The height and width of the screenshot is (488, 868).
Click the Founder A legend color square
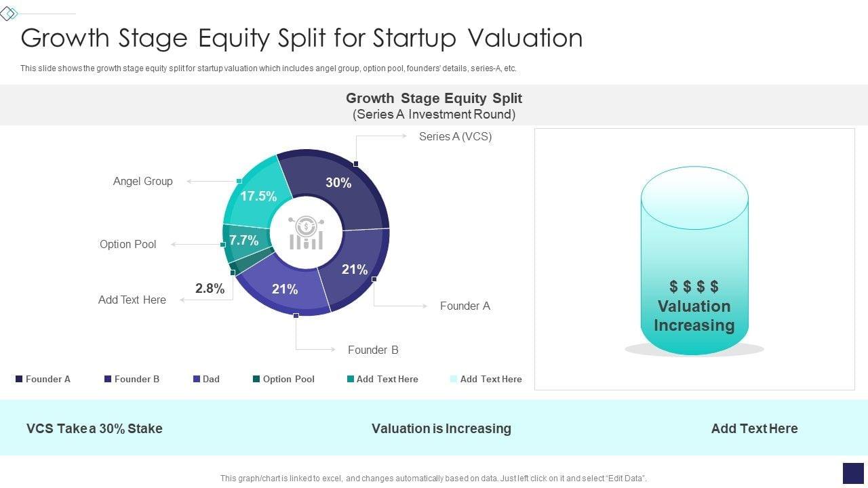tap(19, 379)
